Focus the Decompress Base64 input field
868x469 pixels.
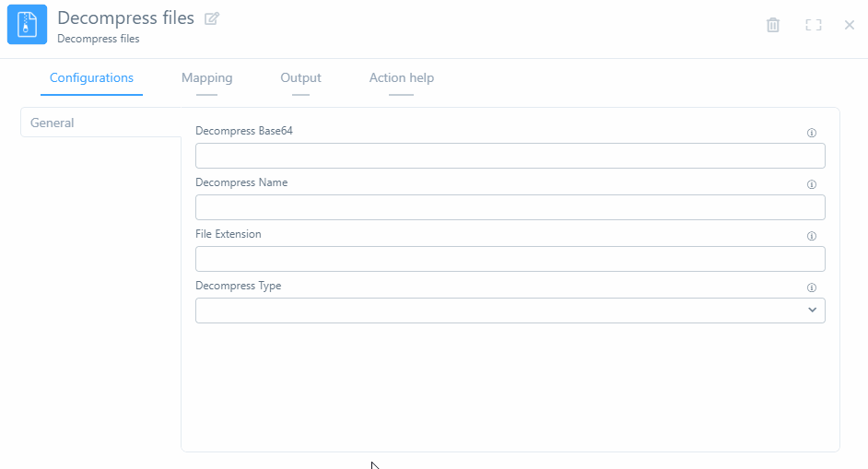click(x=510, y=156)
